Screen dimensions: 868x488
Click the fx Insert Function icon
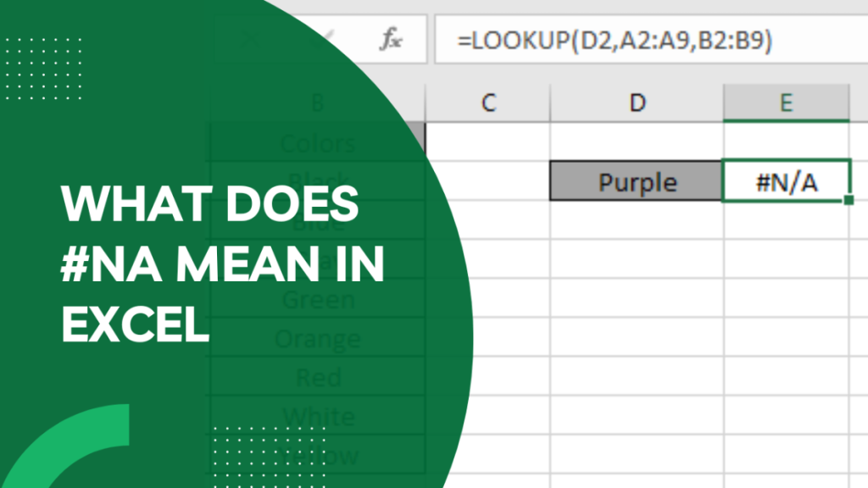click(x=391, y=41)
